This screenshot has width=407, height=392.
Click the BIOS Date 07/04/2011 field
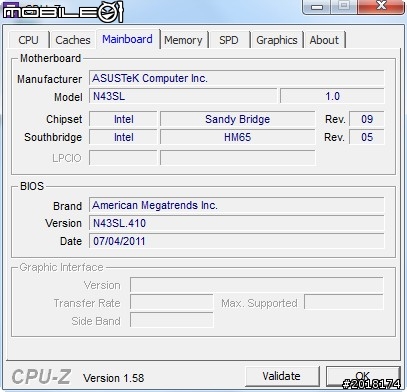237,241
